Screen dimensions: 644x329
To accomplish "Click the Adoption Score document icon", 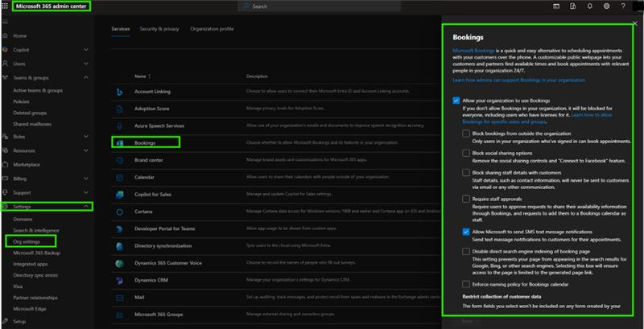I will pos(119,109).
